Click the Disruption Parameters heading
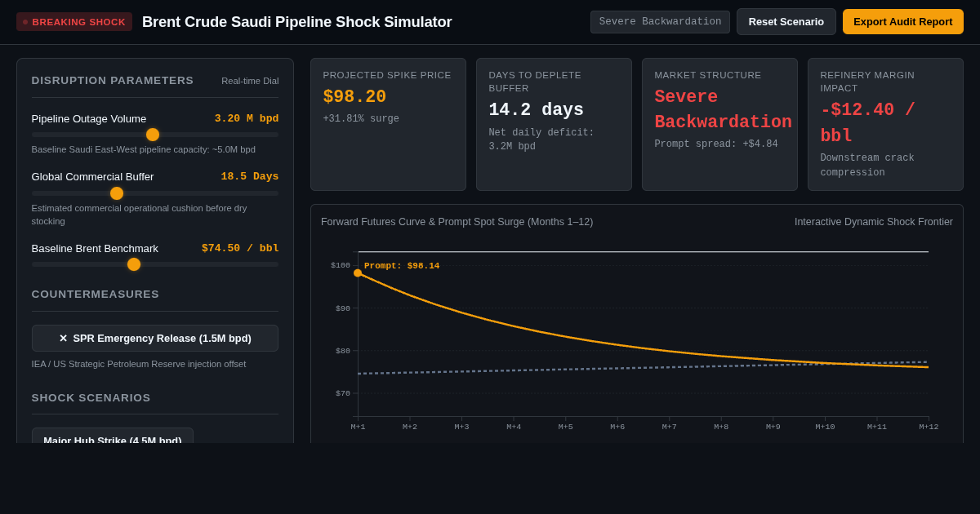This screenshot has width=980, height=514. point(113,81)
